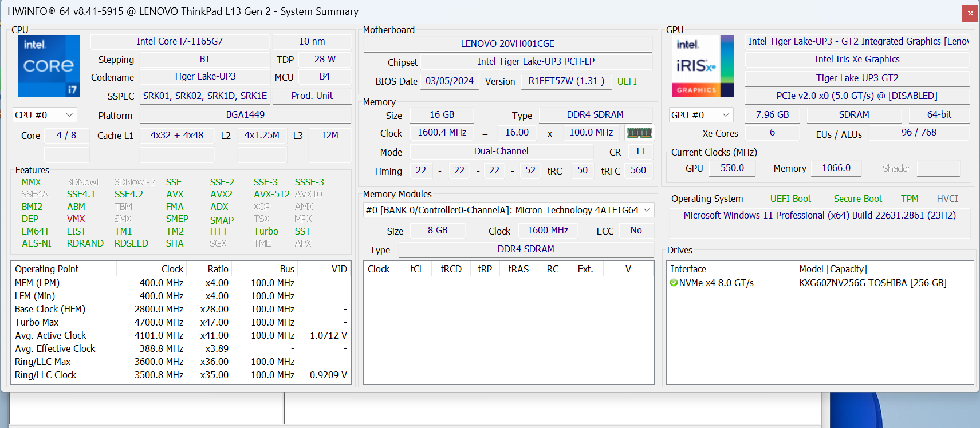Click the VID column header
Screen dimensions: 980x428
[324, 269]
